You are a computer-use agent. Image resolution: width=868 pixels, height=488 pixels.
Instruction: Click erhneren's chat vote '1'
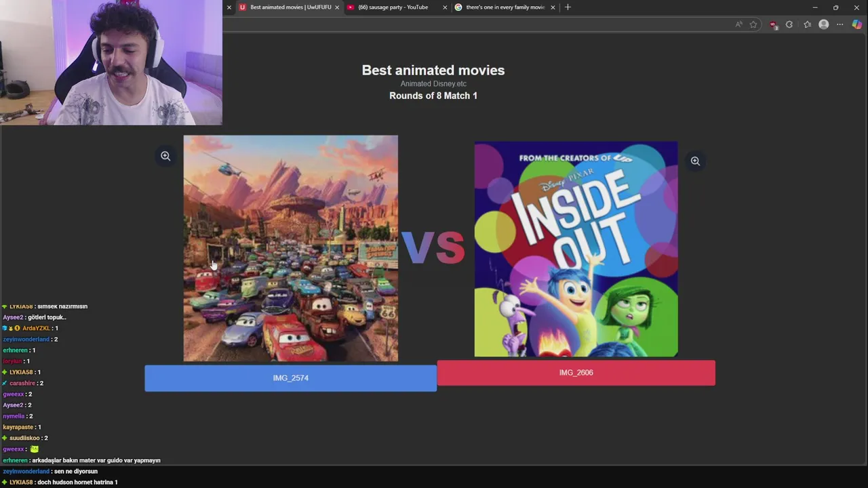(34, 350)
